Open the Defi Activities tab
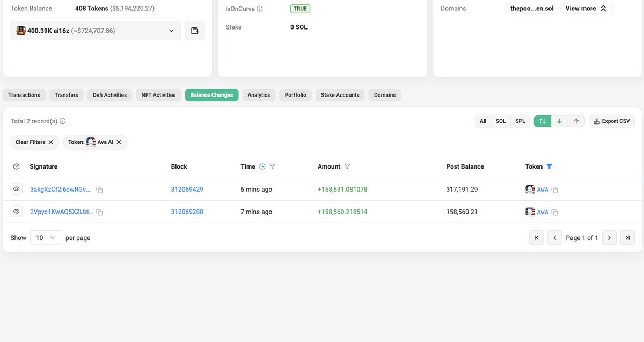 pos(110,95)
